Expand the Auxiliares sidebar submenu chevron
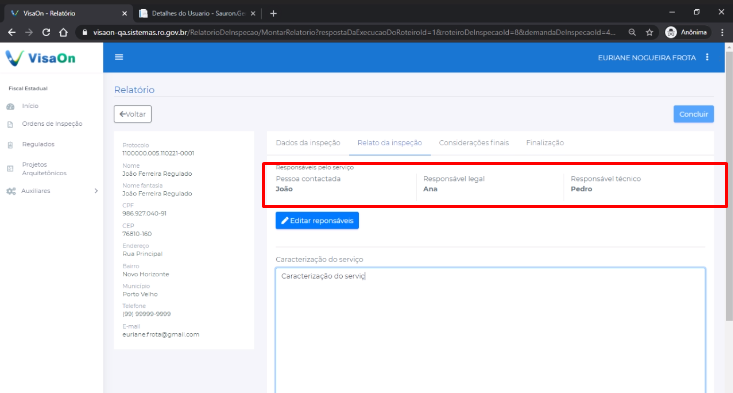733x393 pixels. point(96,191)
